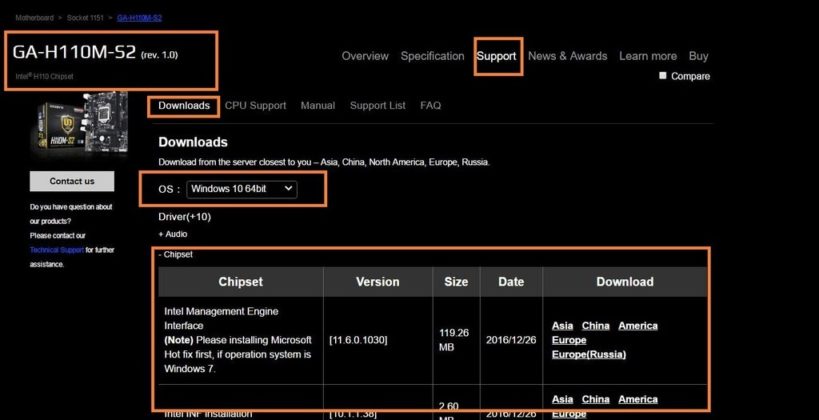The height and width of the screenshot is (420, 819).
Task: Select the Learn more tab
Action: [x=647, y=56]
